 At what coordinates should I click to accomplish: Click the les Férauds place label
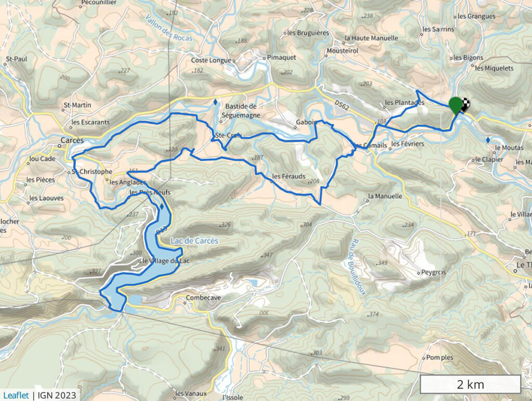pos(289,176)
